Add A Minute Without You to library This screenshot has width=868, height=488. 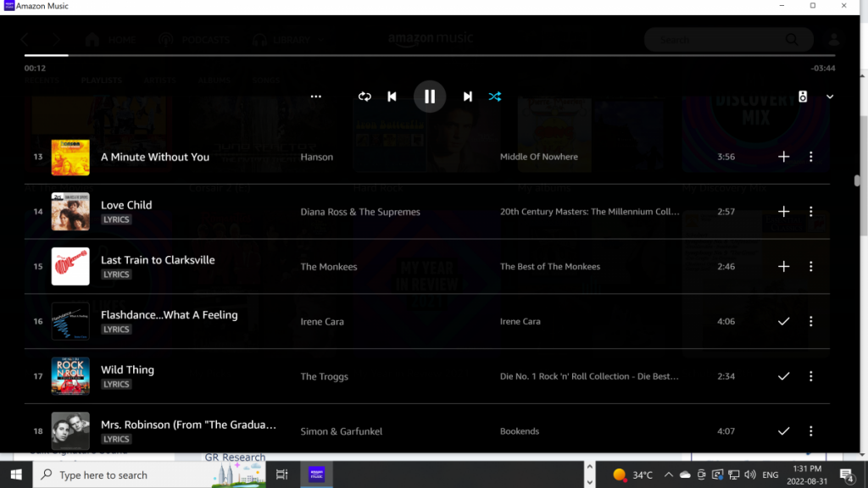pyautogui.click(x=783, y=157)
